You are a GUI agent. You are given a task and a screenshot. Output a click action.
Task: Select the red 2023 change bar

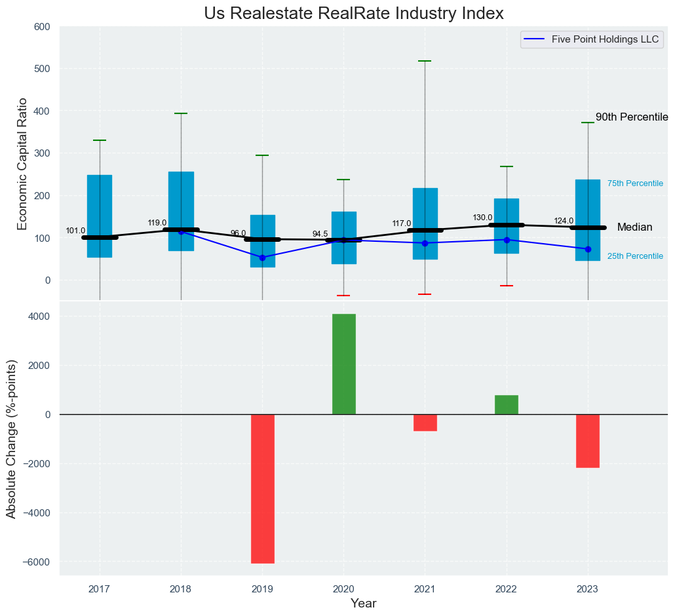click(587, 441)
